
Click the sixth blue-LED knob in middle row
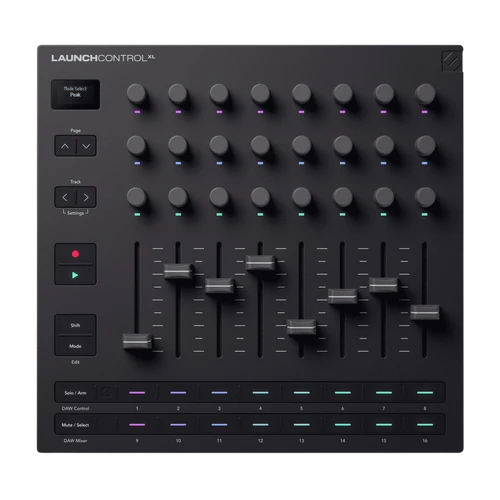pyautogui.click(x=343, y=145)
